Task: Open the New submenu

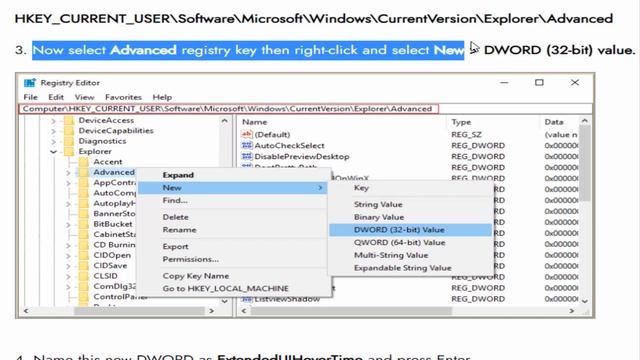Action: tap(232, 188)
